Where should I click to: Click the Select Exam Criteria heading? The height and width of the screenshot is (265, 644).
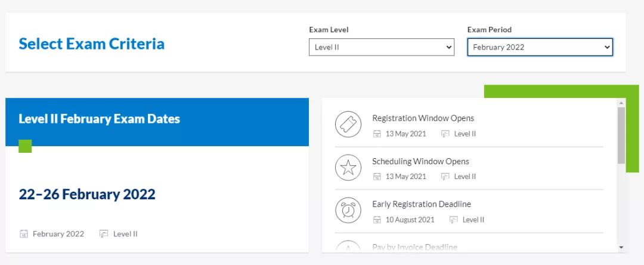point(91,44)
